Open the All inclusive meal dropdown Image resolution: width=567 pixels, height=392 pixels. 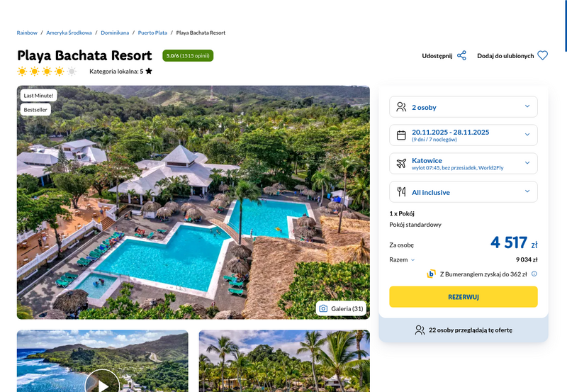pos(464,191)
